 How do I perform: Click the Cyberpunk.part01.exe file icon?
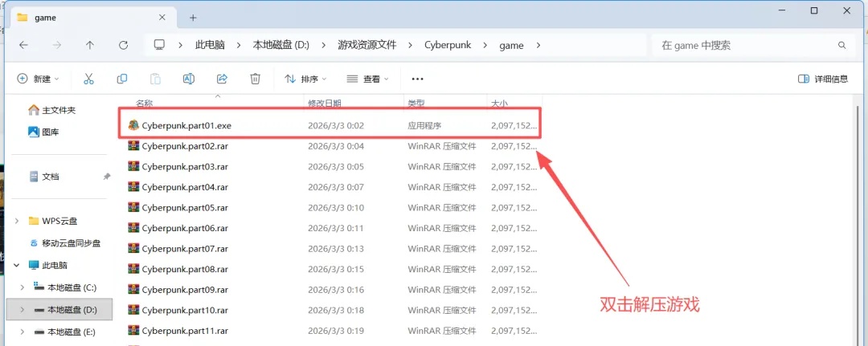pos(133,125)
